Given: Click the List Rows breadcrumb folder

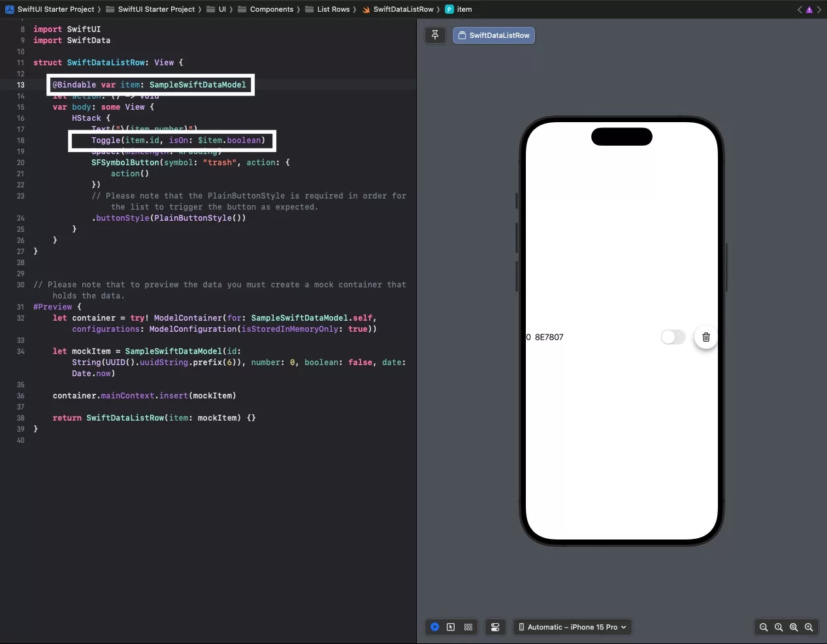Looking at the screenshot, I should tap(333, 9).
